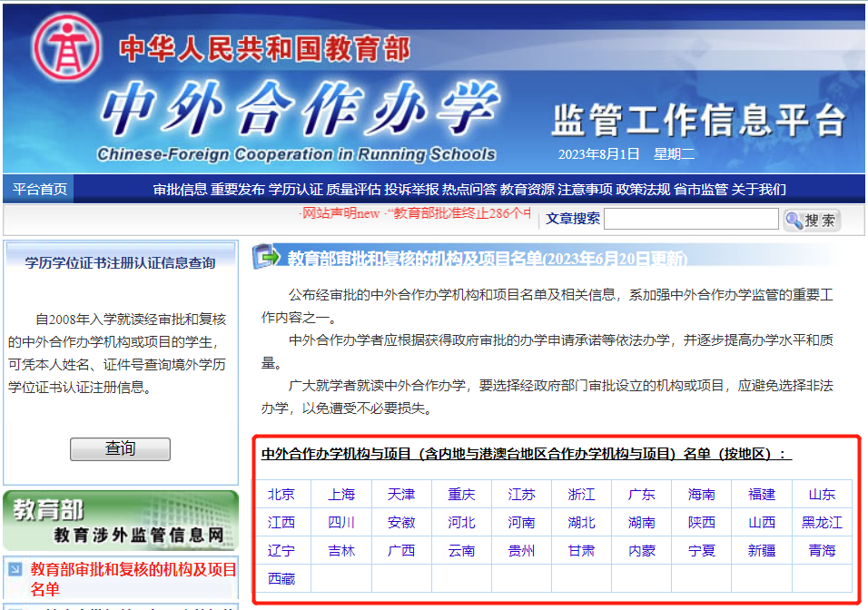Select the 教育资源 menu item

528,190
